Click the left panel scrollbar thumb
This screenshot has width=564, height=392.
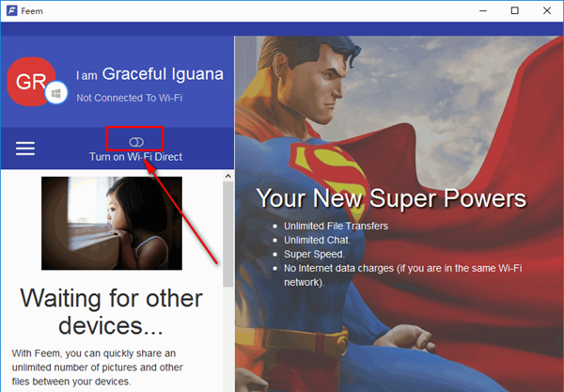click(x=228, y=234)
